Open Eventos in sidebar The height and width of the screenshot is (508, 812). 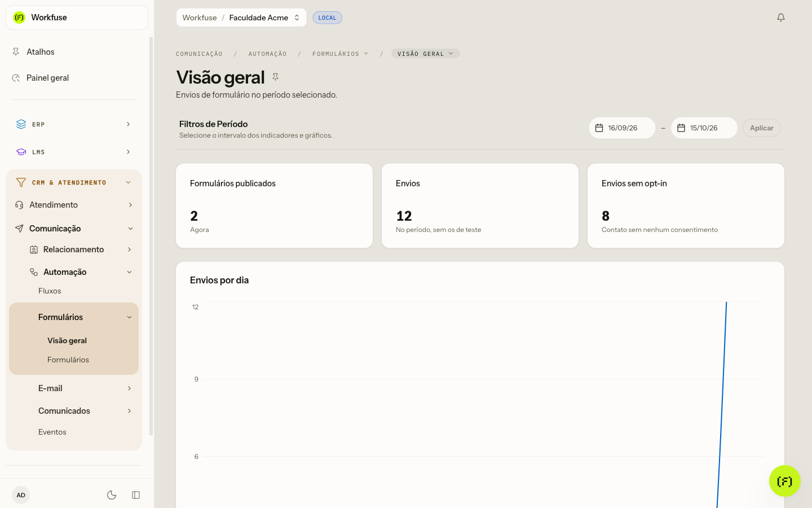[x=52, y=432]
